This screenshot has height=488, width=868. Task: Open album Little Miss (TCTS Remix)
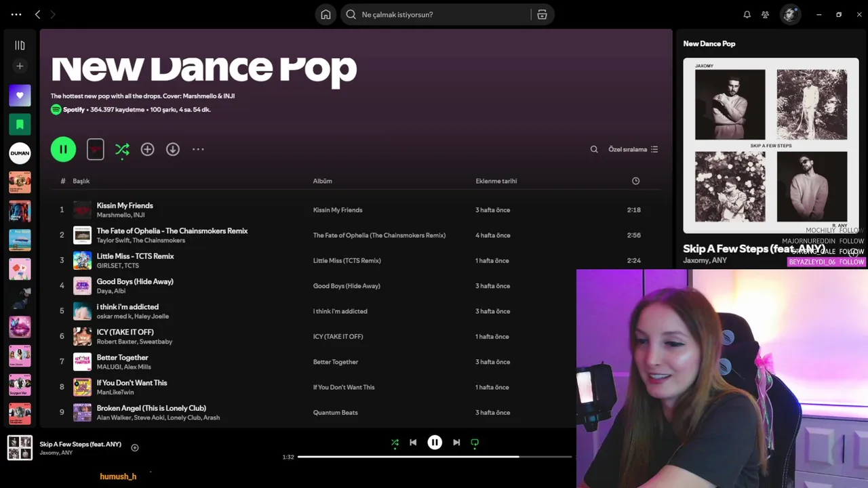[x=347, y=261]
